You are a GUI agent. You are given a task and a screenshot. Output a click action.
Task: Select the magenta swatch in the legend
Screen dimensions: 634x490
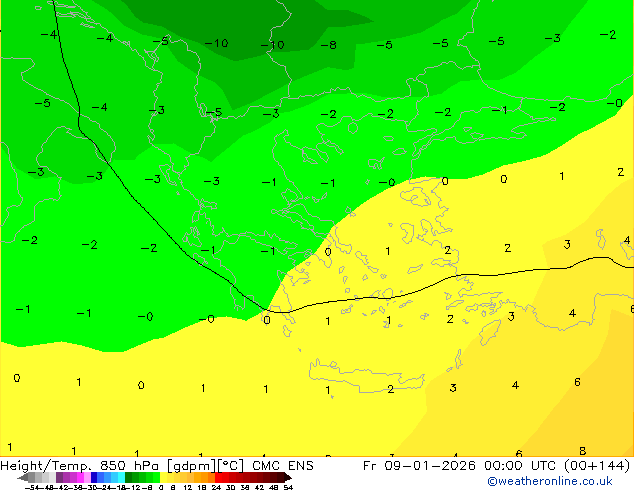(x=80, y=478)
